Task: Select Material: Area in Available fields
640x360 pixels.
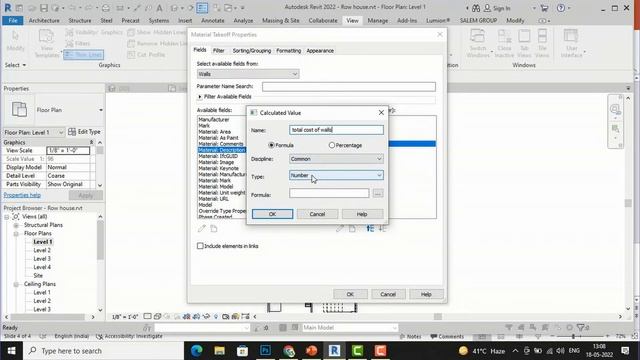Action: pos(214,132)
